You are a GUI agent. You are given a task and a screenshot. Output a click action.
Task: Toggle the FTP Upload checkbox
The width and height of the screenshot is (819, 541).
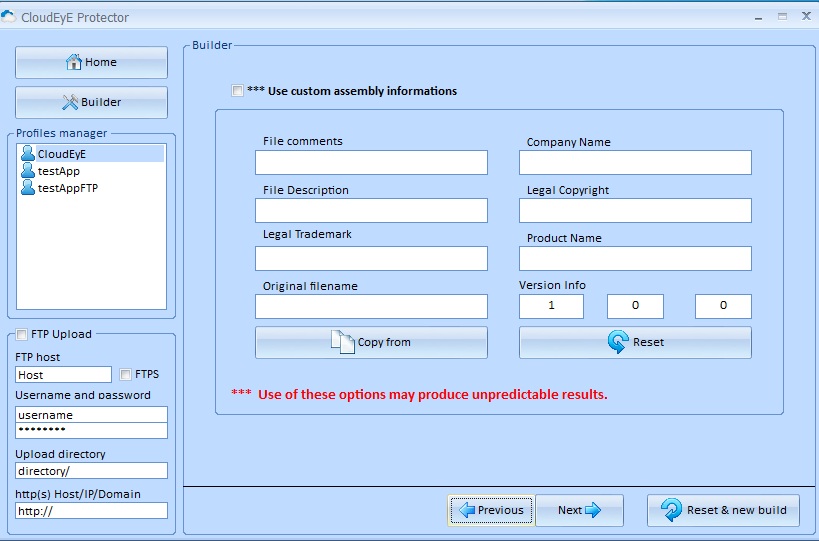click(x=21, y=334)
